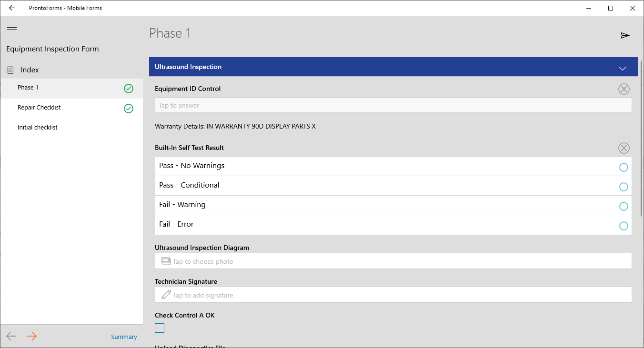Enable the Check Control A OK checkbox
The height and width of the screenshot is (348, 644).
click(x=159, y=328)
